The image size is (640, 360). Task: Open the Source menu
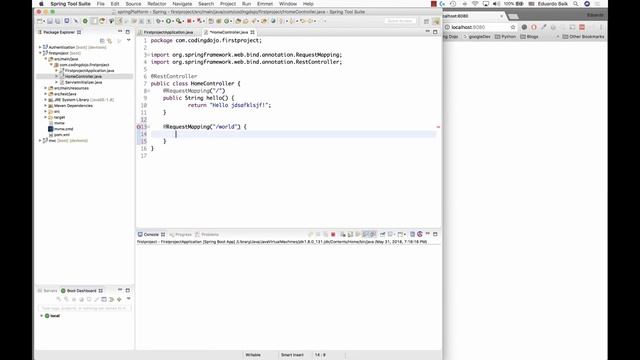point(133,4)
